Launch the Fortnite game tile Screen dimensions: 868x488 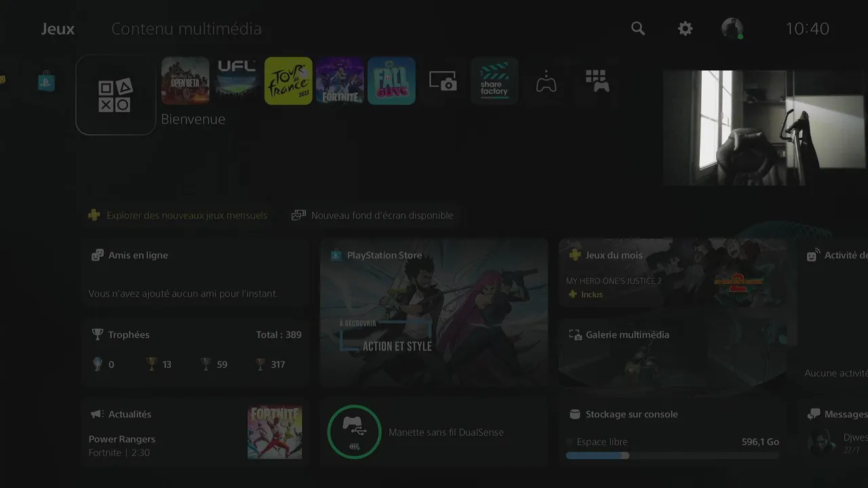tap(340, 81)
